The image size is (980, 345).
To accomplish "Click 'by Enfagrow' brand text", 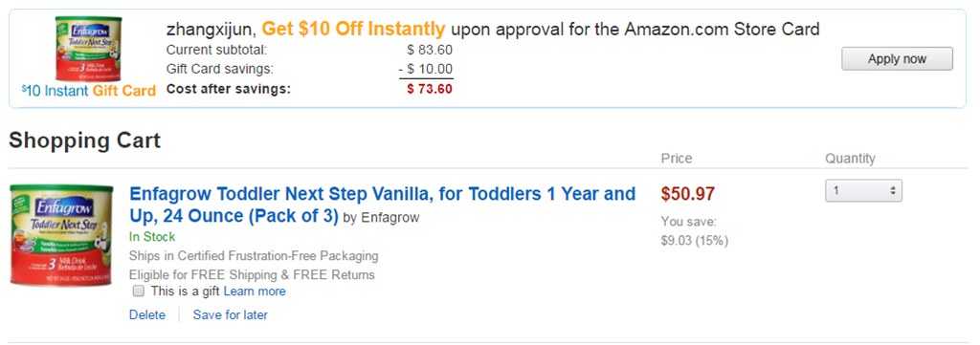I will click(x=381, y=218).
